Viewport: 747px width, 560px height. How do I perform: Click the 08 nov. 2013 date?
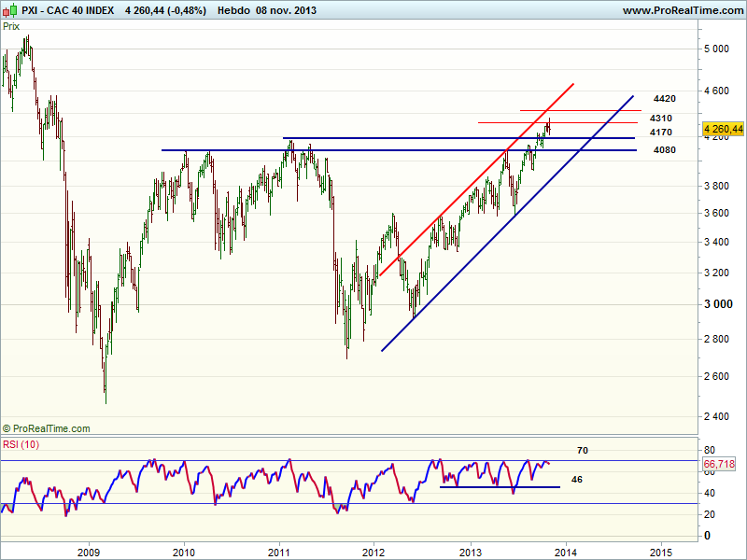click(280, 10)
